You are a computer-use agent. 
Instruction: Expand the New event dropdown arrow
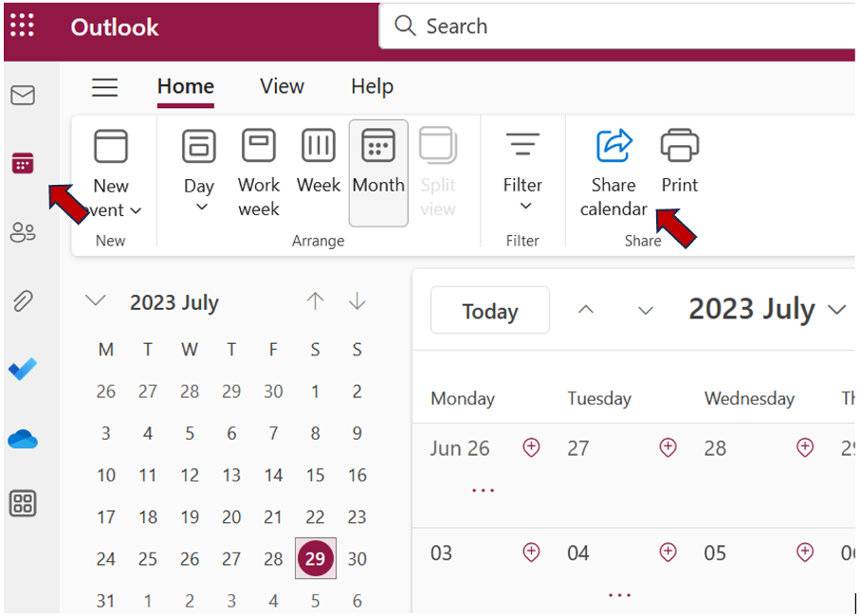point(136,210)
